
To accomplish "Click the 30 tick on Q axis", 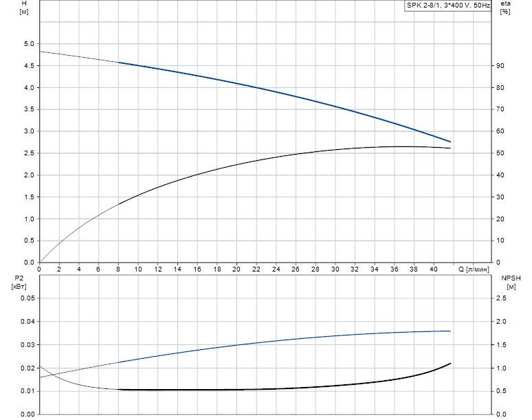I will click(x=335, y=269).
